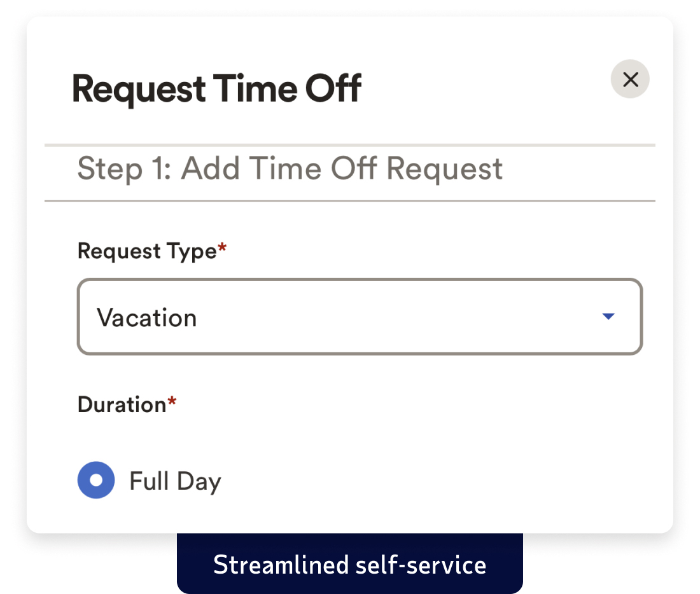Click the Request Time Off title

click(x=217, y=88)
